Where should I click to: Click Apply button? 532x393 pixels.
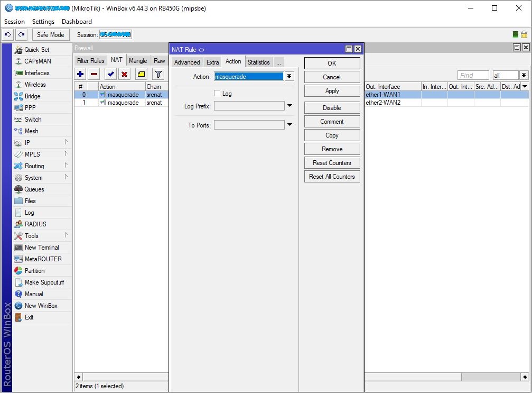point(332,90)
